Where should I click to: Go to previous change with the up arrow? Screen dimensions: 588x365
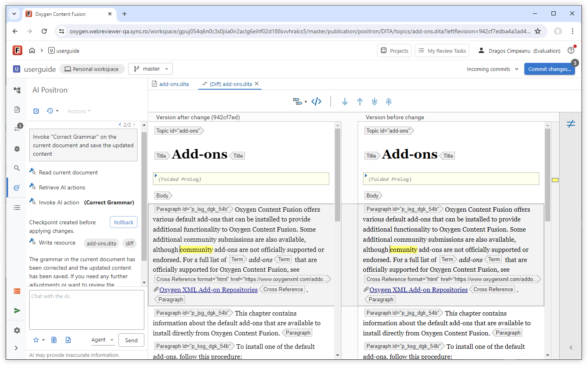360,102
